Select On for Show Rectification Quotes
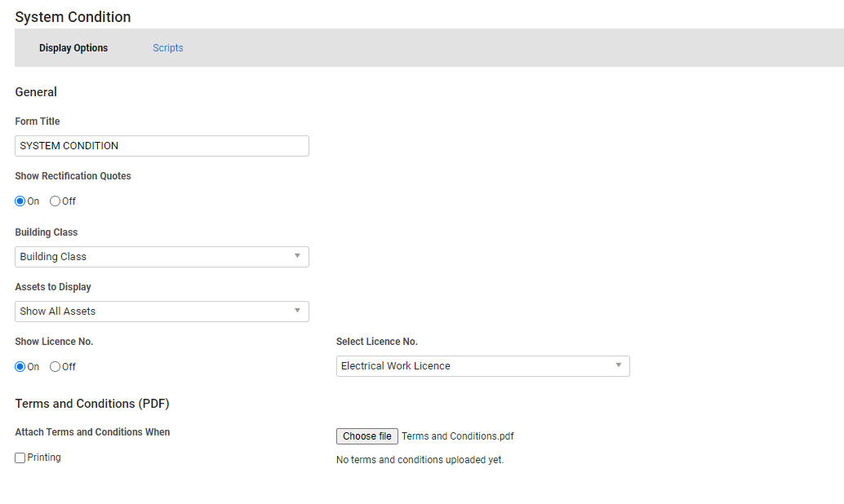This screenshot has height=504, width=844. 19,201
